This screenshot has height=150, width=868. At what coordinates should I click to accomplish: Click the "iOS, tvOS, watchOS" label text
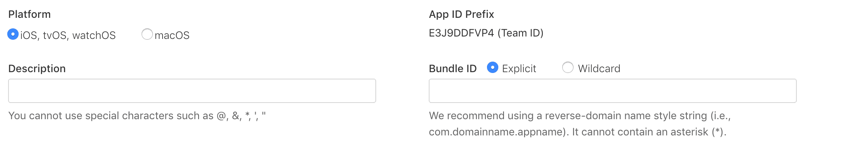pos(68,36)
